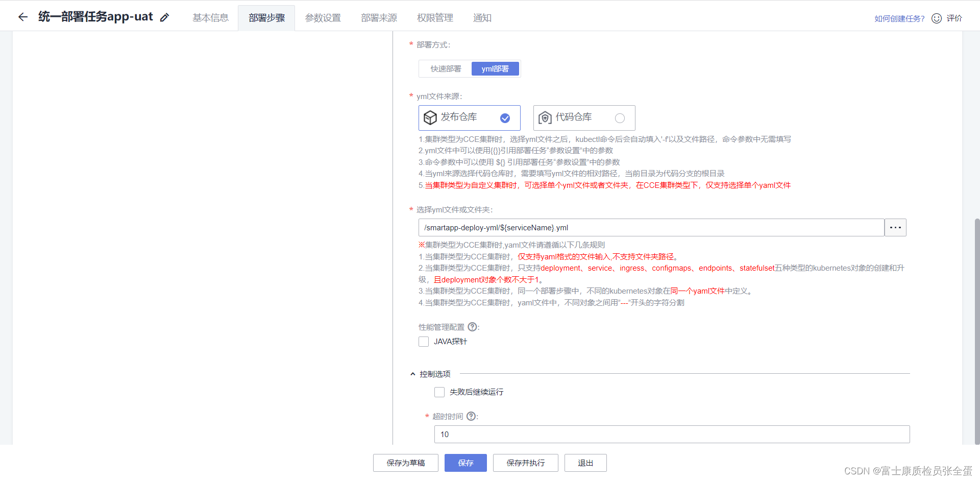Click the blue 保存 button

465,463
